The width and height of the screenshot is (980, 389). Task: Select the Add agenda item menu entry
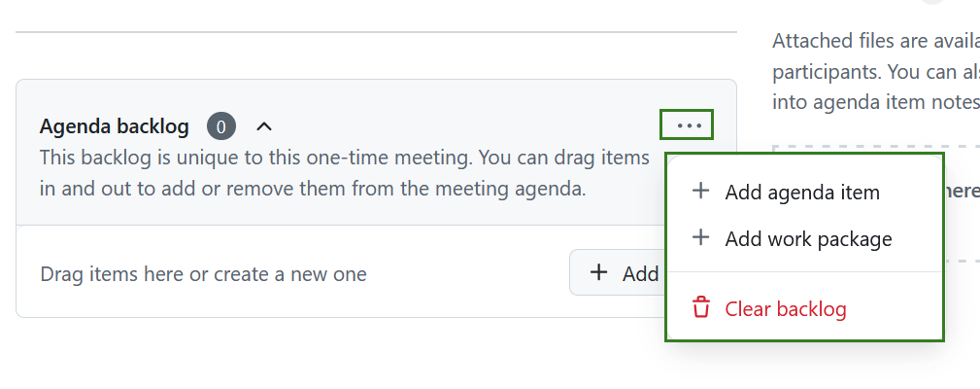point(802,193)
